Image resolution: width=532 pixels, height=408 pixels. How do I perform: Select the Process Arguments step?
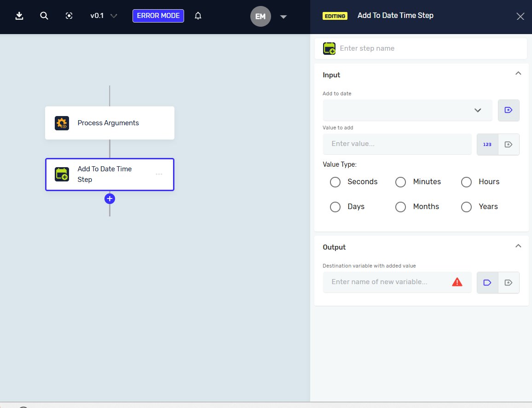(x=110, y=123)
